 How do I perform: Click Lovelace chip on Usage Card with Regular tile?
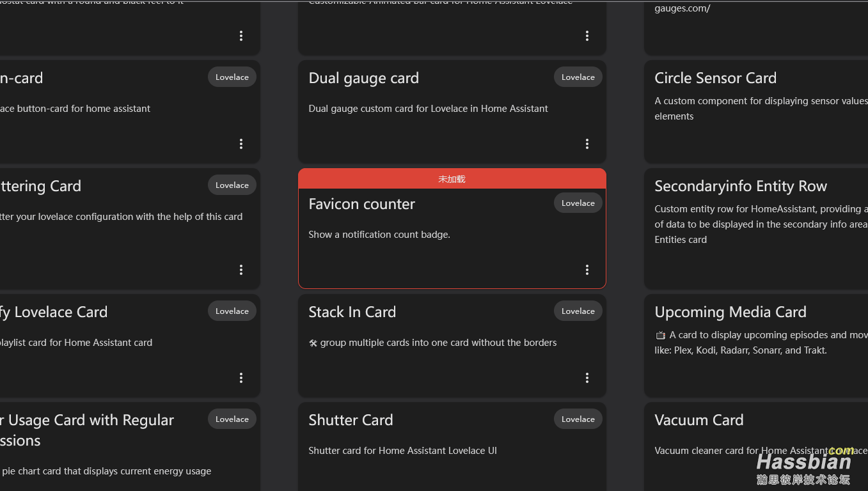[232, 419]
